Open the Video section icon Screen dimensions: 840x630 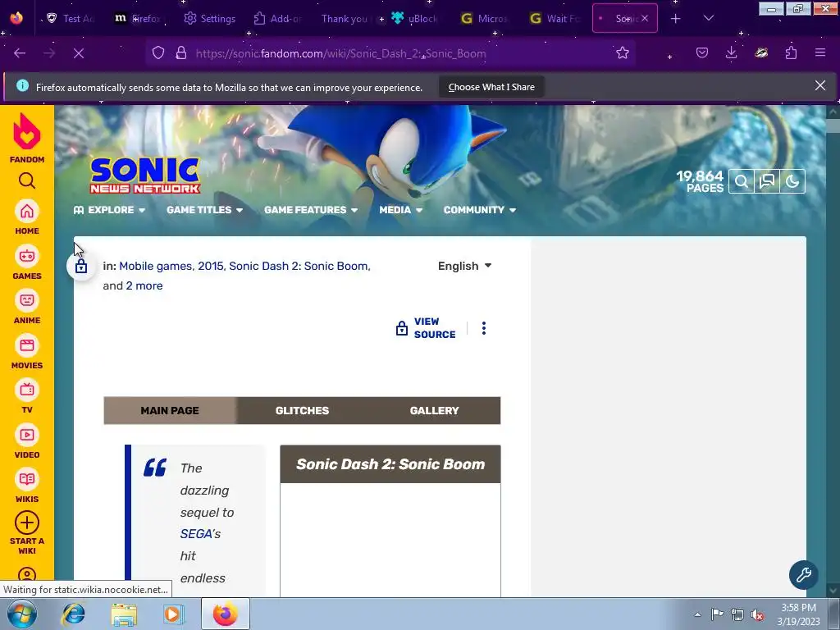[x=27, y=435]
